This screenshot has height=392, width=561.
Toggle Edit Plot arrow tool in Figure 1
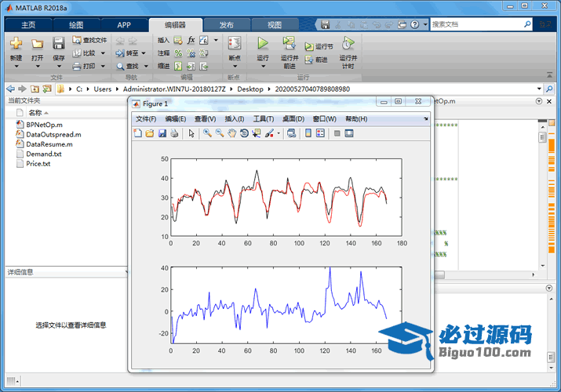191,133
